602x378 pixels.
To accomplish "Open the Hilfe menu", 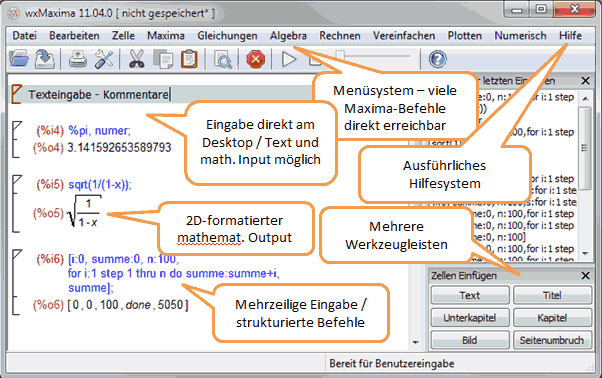I will 571,36.
